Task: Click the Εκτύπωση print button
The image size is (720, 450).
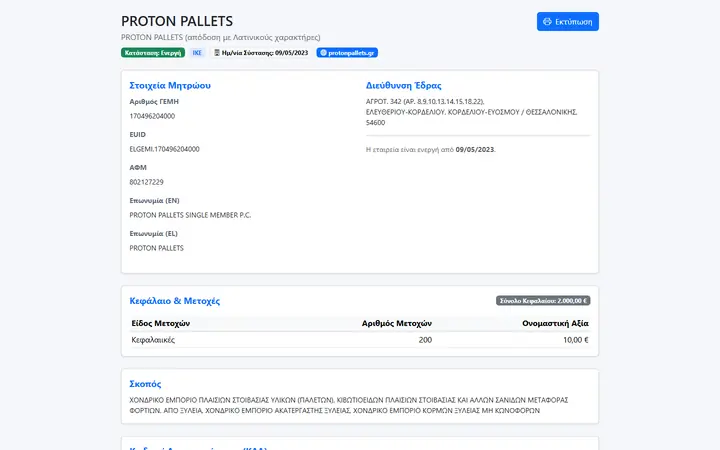Action: (x=568, y=22)
